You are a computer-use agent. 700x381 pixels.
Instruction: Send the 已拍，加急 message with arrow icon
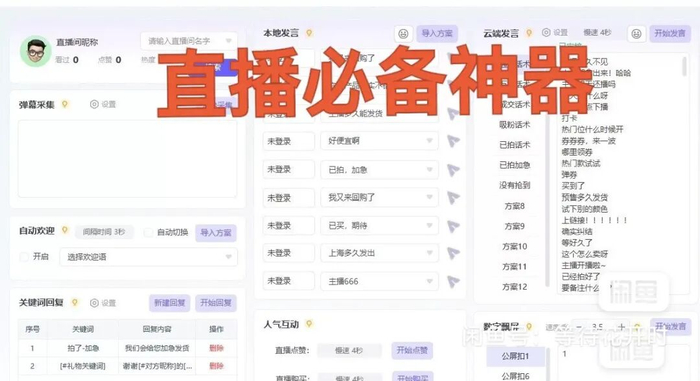[453, 170]
